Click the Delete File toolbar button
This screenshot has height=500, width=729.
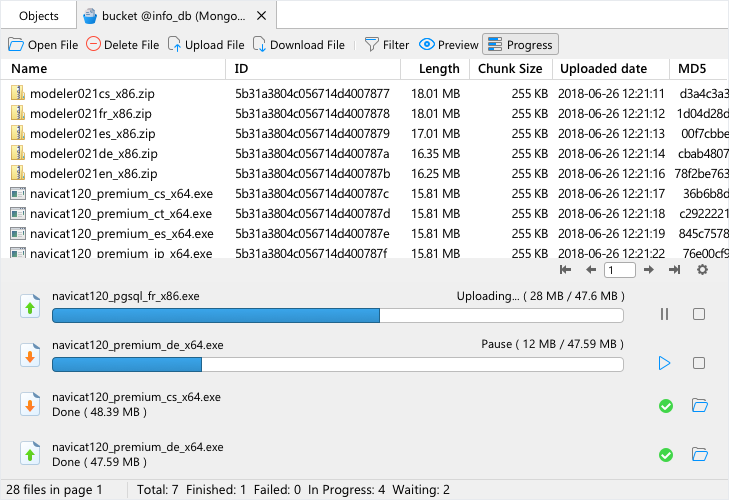(123, 45)
